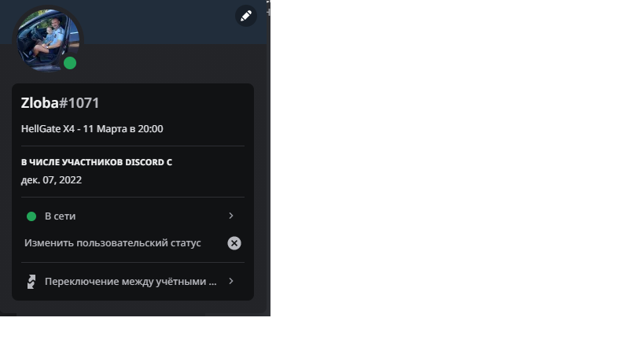
Task: Open the user avatar photo
Action: pyautogui.click(x=48, y=39)
